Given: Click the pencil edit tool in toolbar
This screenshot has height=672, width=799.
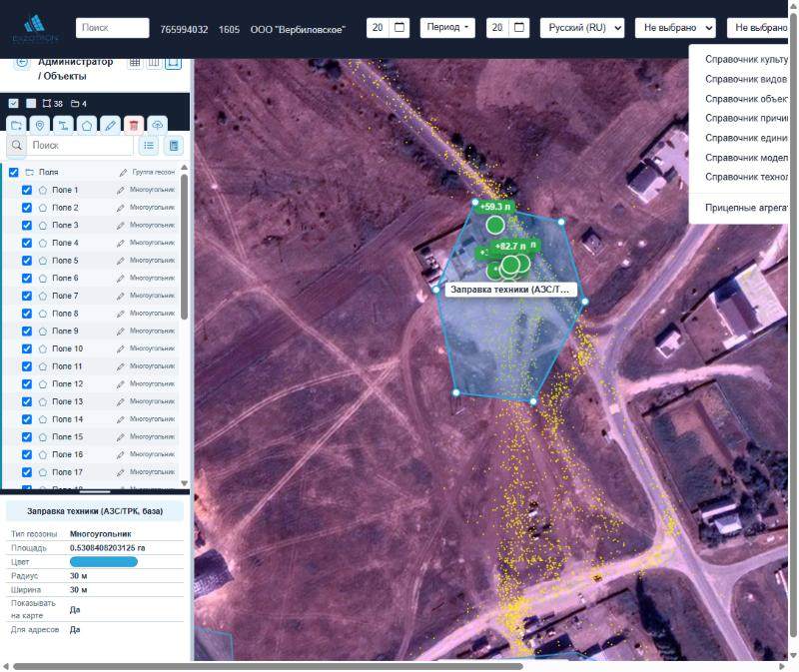Looking at the screenshot, I should coord(110,125).
